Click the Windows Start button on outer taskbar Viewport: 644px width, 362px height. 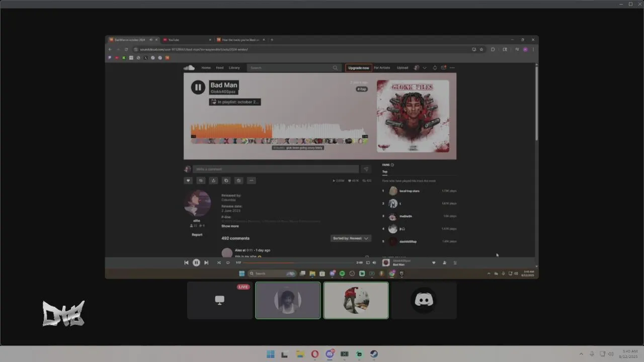pos(270,354)
